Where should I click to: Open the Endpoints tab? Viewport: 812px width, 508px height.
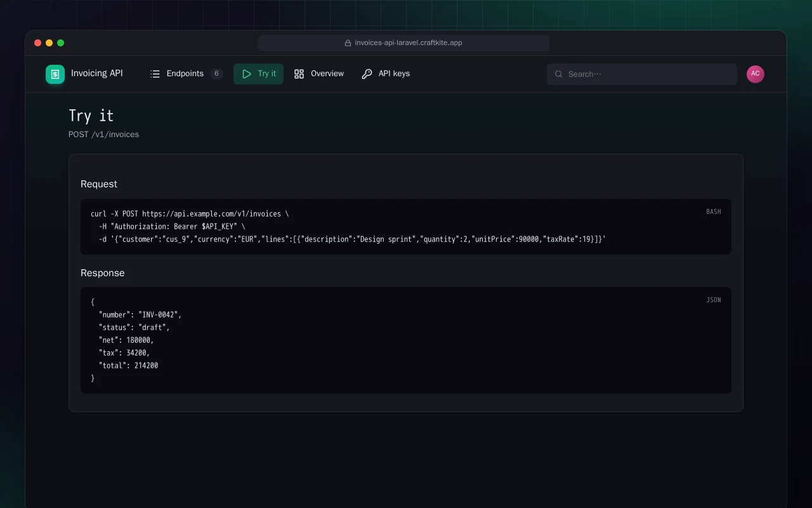click(x=187, y=74)
